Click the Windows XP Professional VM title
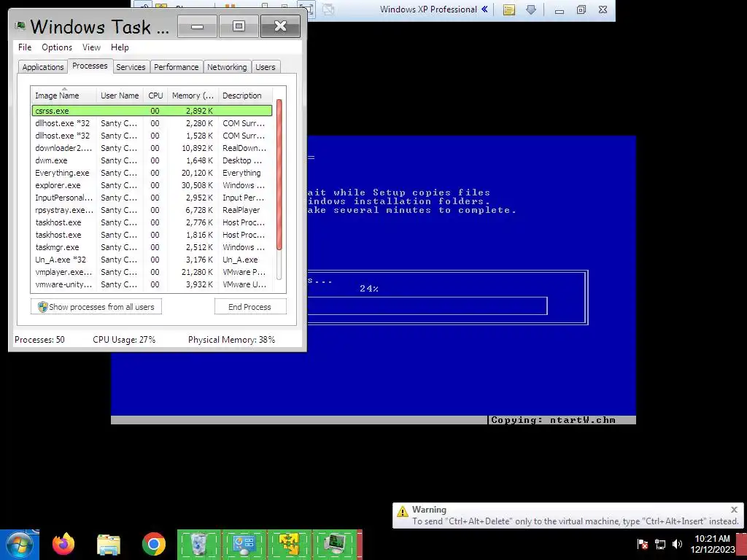Viewport: 747px width, 560px height. tap(428, 9)
